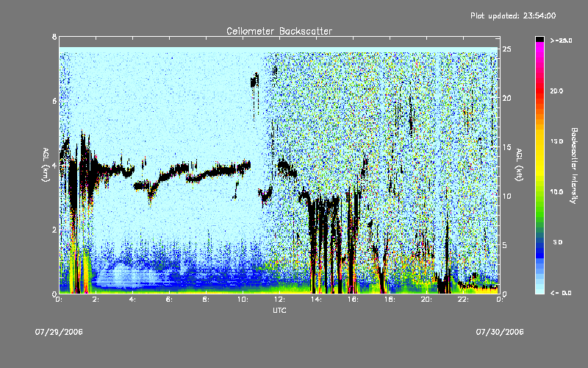The width and height of the screenshot is (588, 368).
Task: Click the UTC x-axis label
Action: (x=279, y=310)
